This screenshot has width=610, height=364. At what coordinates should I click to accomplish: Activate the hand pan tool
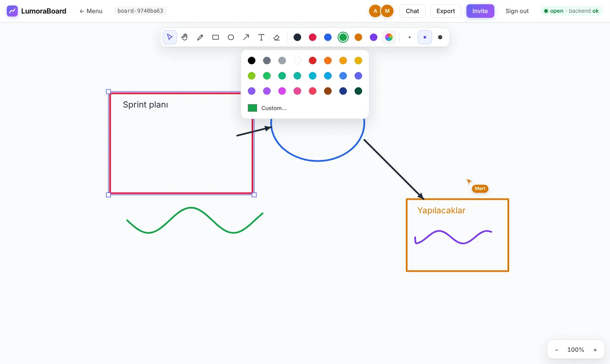coord(185,37)
